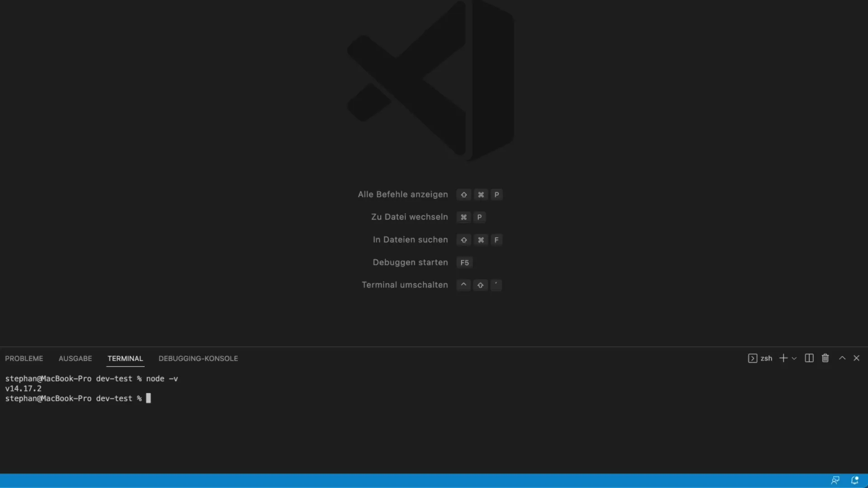868x488 pixels.
Task: Click 'Terminal umschalten' hint text
Action: coord(405,285)
